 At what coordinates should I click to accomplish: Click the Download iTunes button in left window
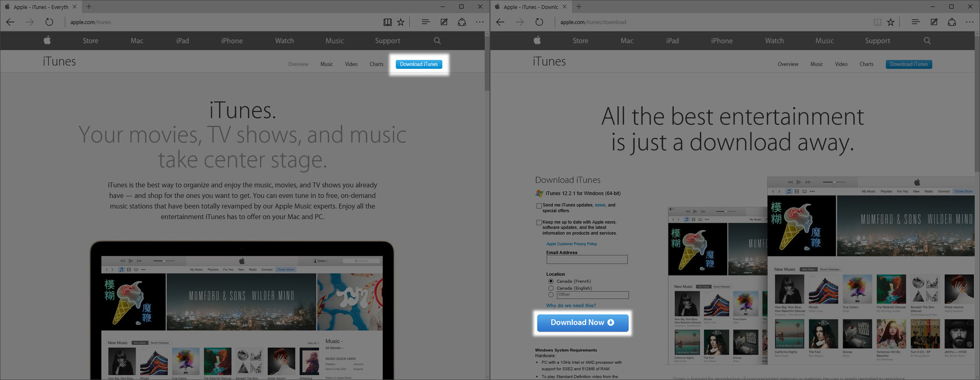[419, 64]
